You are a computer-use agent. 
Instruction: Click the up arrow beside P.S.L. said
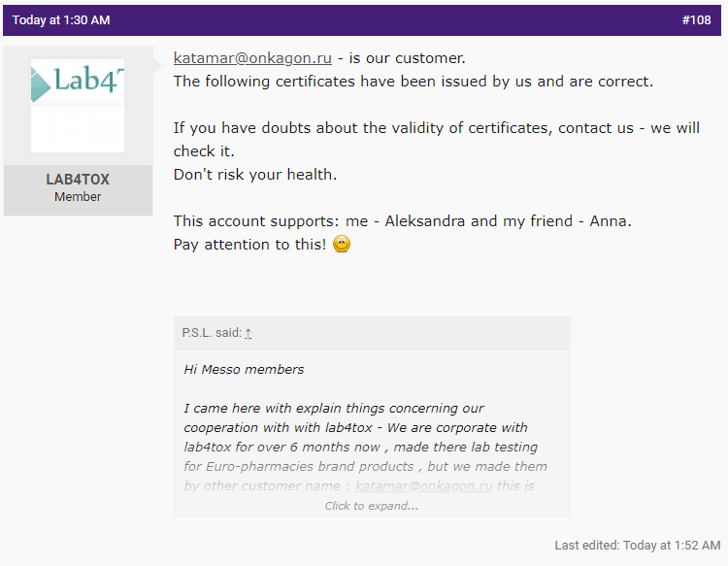point(248,333)
